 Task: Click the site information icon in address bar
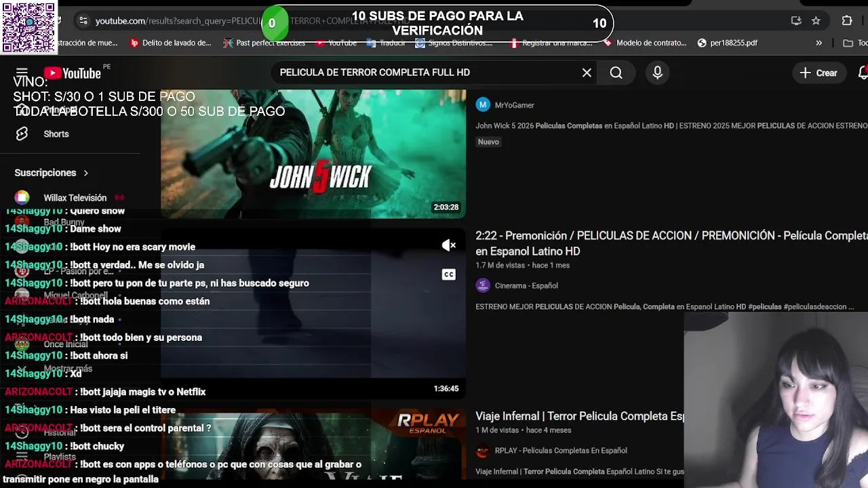[83, 21]
